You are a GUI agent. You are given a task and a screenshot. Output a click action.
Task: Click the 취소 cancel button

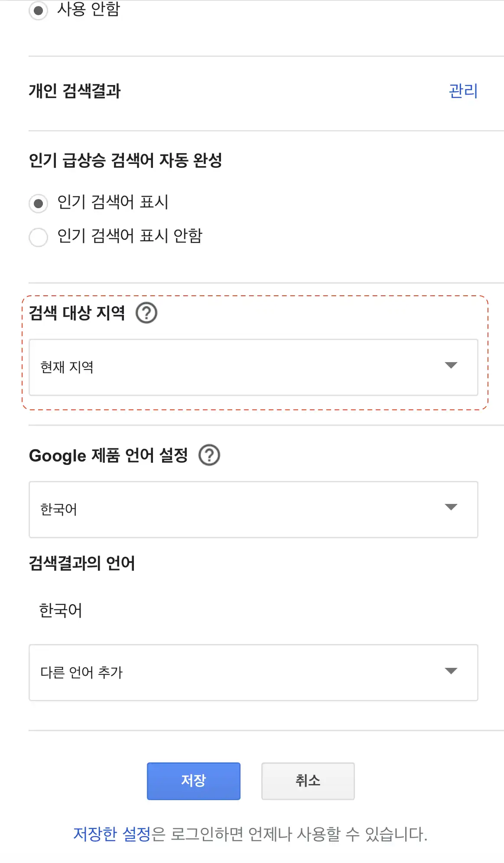click(x=308, y=781)
